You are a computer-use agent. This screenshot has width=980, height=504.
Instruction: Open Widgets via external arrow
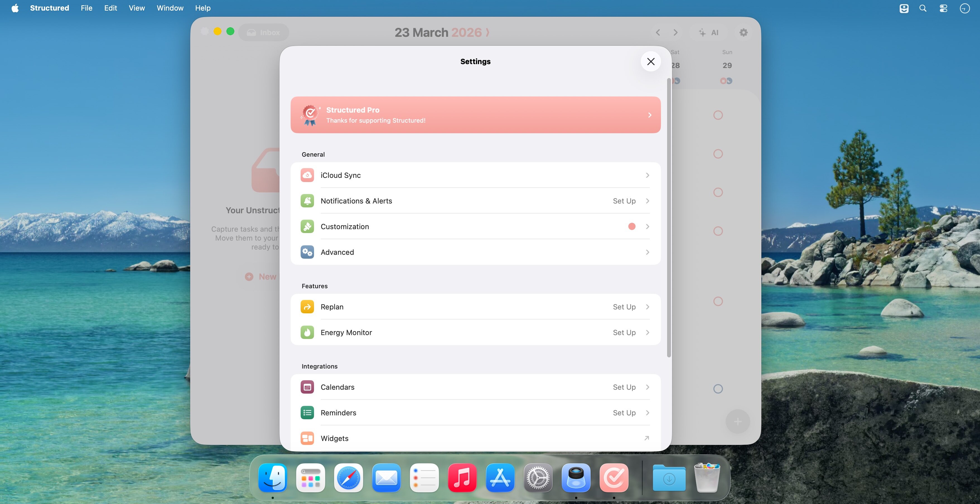pos(646,438)
